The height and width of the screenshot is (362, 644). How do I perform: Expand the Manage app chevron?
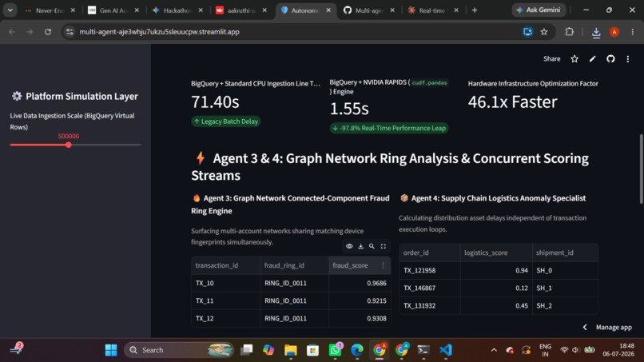pos(585,327)
